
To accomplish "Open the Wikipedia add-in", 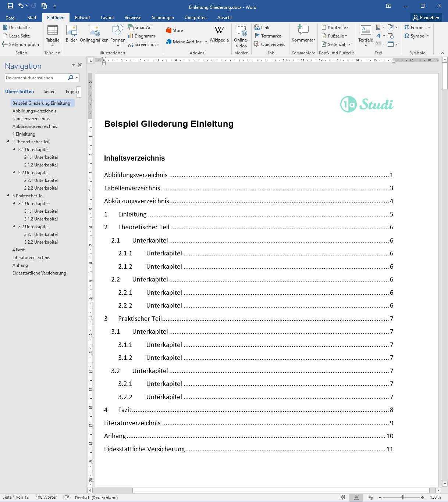I will pyautogui.click(x=219, y=34).
